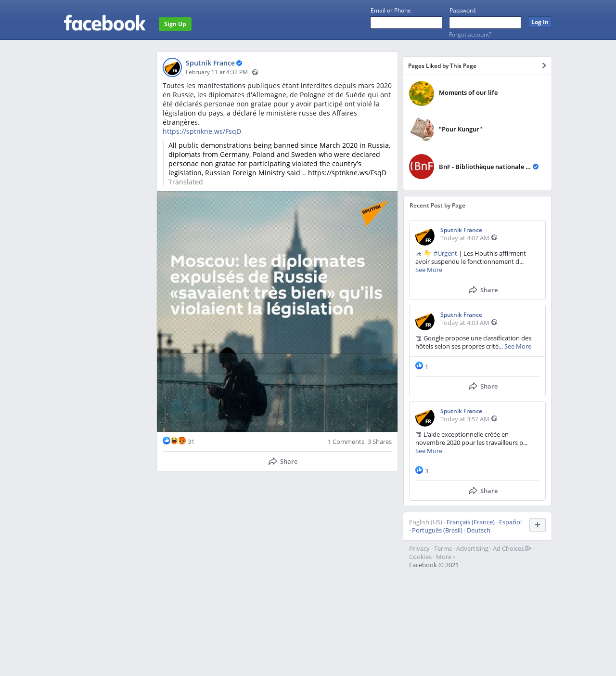Click globe icon on 4:03 AM post

(x=494, y=322)
